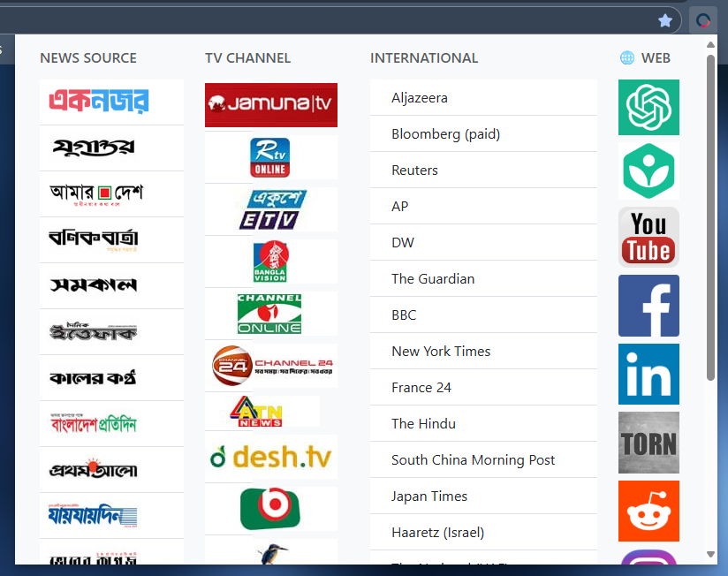Image resolution: width=728 pixels, height=576 pixels.
Task: Click the TV CHANNEL column heading
Action: coord(248,58)
